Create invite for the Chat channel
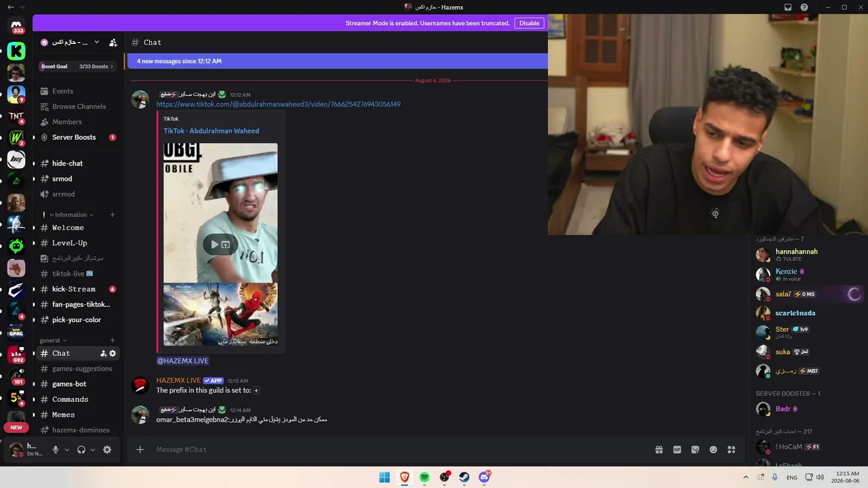 [103, 353]
